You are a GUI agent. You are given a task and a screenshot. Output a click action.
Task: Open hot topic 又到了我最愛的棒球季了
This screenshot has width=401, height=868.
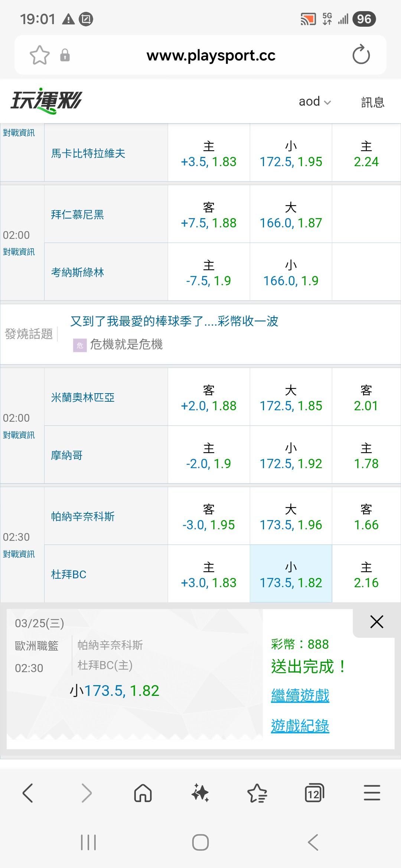click(x=174, y=321)
